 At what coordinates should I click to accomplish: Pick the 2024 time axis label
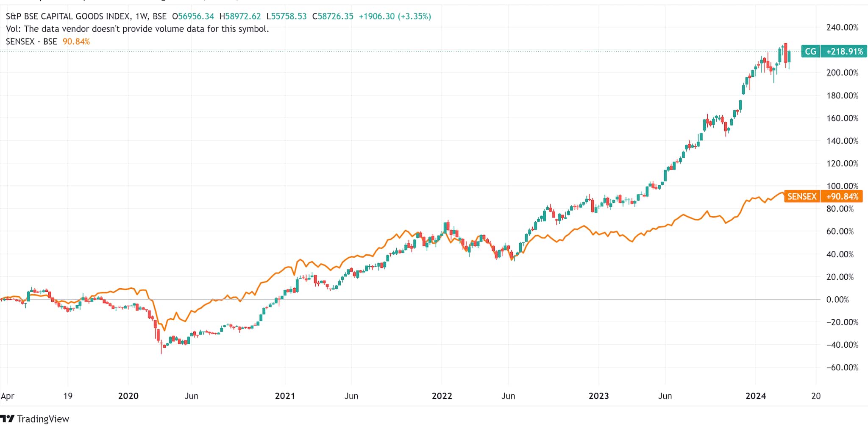point(756,396)
